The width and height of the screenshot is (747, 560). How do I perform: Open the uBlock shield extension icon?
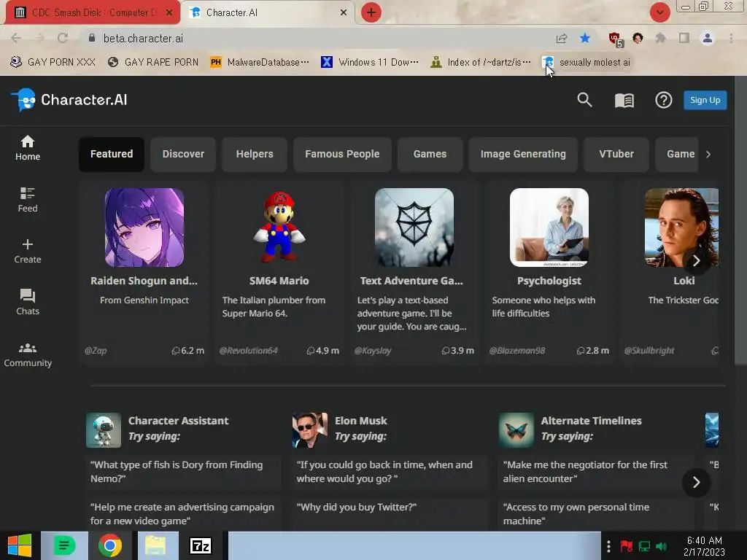(x=616, y=39)
